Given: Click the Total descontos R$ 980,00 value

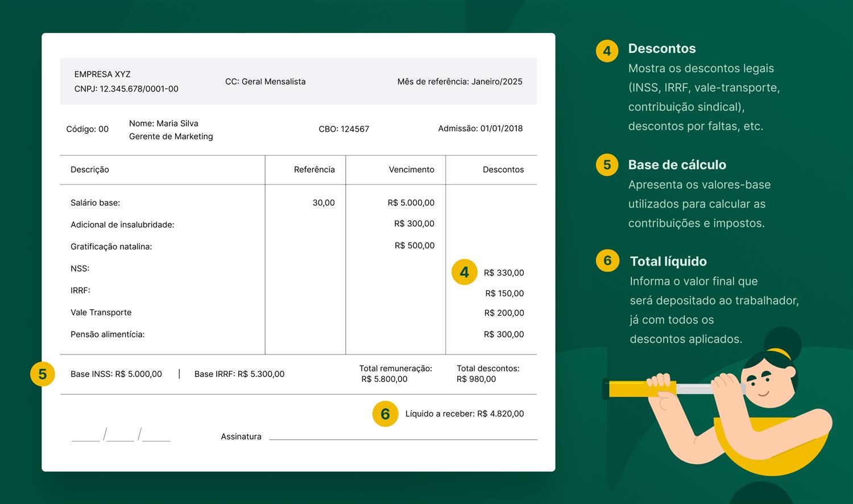Looking at the screenshot, I should pos(476,379).
